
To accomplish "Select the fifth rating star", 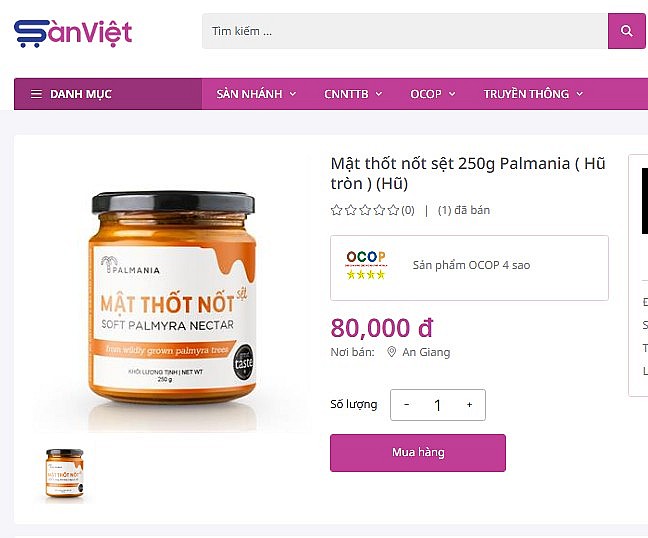I will (393, 210).
